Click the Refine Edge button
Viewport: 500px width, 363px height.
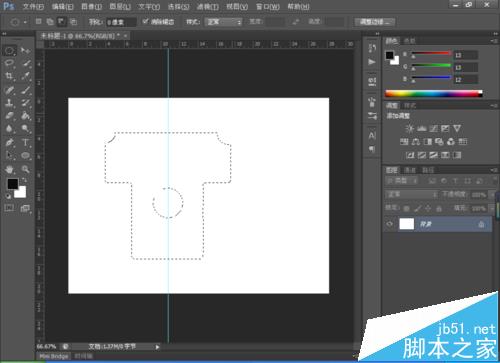374,22
